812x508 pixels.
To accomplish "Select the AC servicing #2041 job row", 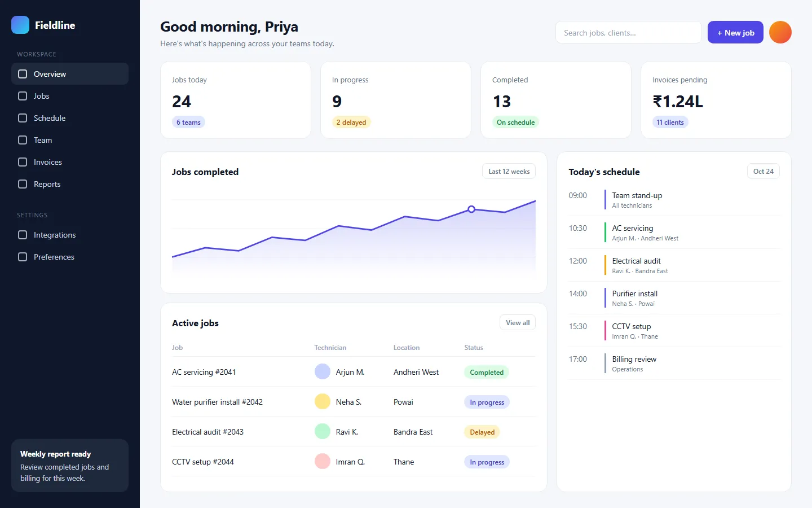I will point(354,372).
